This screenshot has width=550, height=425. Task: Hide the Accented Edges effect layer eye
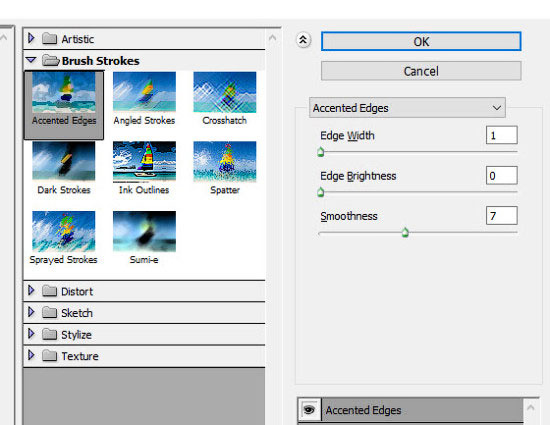pyautogui.click(x=309, y=410)
